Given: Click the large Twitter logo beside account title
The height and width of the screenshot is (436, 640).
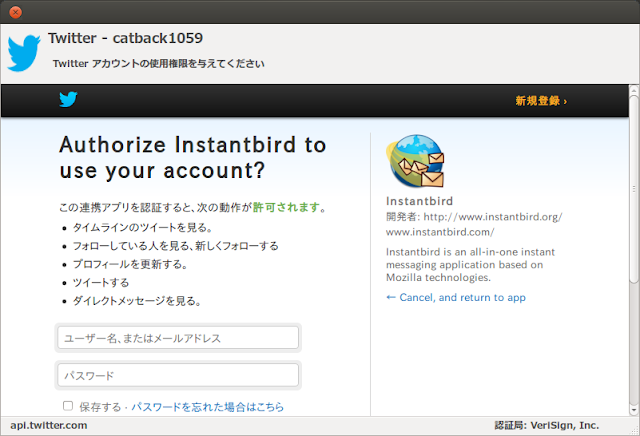Looking at the screenshot, I should [x=24, y=53].
